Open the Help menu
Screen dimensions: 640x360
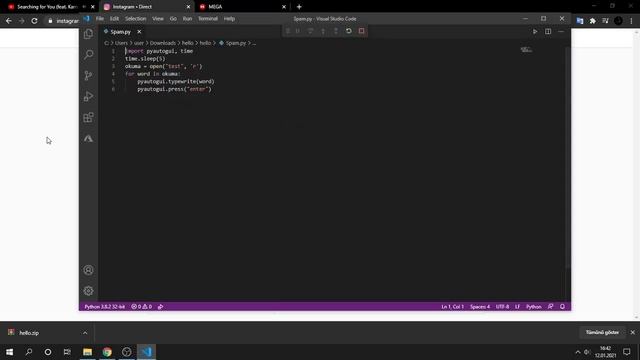(x=229, y=19)
